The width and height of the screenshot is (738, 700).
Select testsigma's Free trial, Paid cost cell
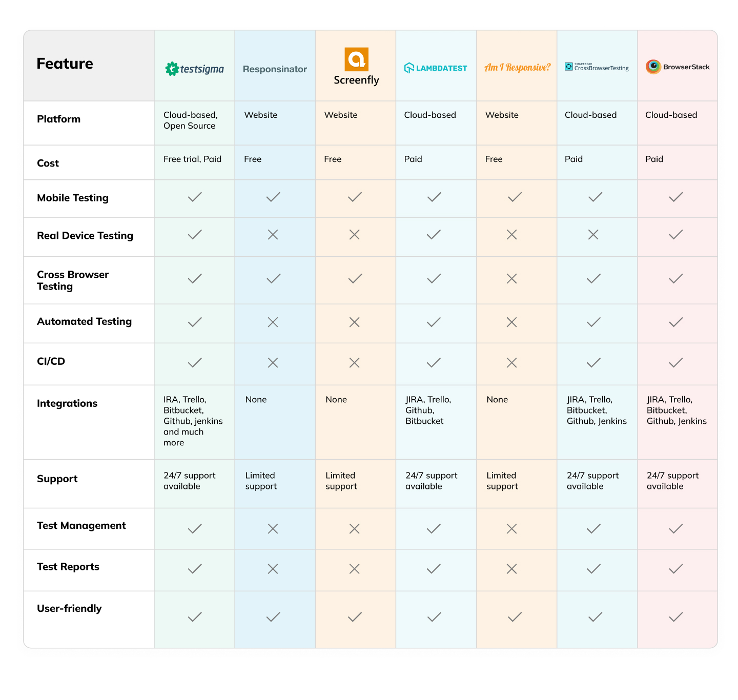coord(193,159)
